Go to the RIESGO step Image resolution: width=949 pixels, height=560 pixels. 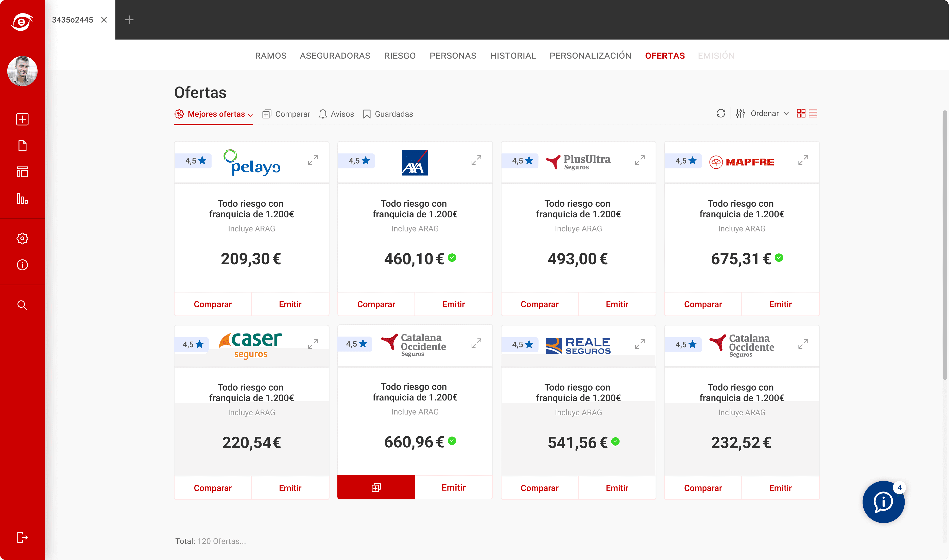click(400, 56)
